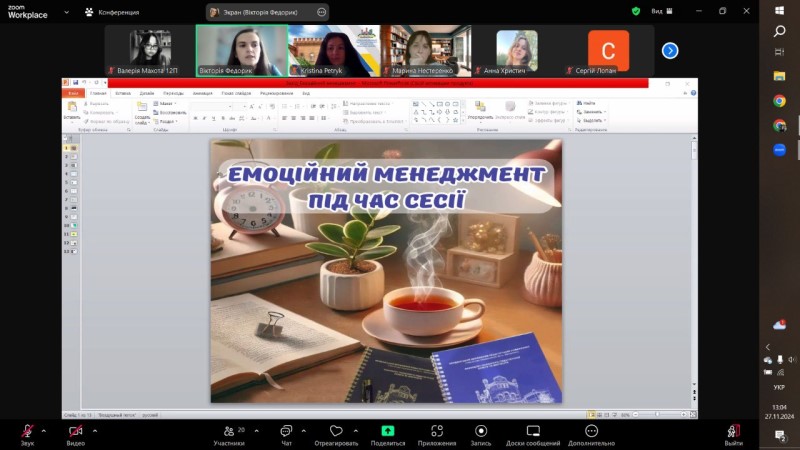800x450 pixels.
Task: Select slide 2 in the slide list
Action: [x=71, y=157]
